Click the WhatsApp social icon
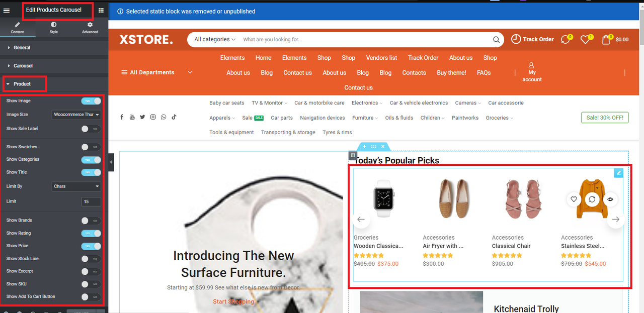Screen dimensions: 644x313 (x=164, y=117)
